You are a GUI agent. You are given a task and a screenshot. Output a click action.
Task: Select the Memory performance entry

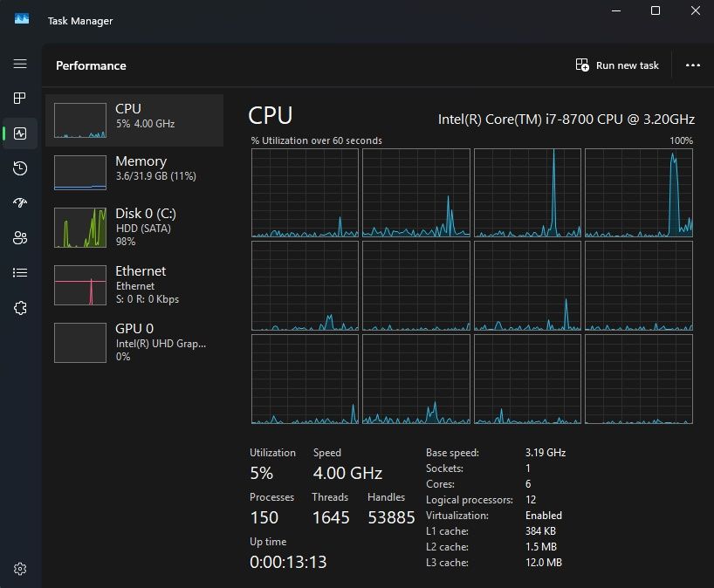point(134,173)
